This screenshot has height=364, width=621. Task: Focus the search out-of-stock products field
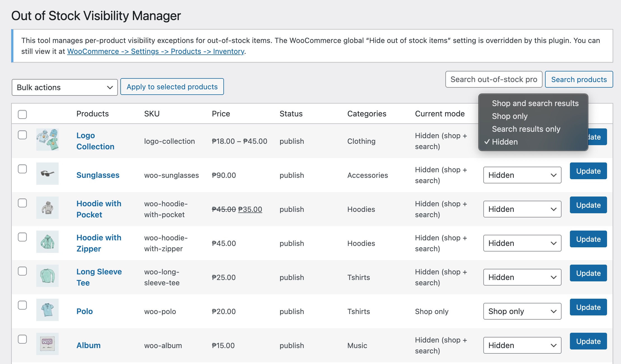[x=493, y=80]
